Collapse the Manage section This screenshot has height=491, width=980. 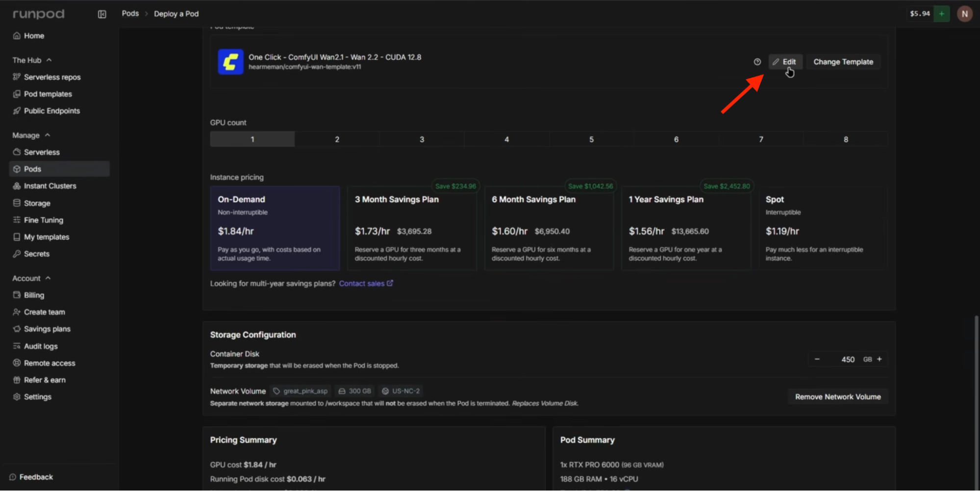[x=31, y=135]
